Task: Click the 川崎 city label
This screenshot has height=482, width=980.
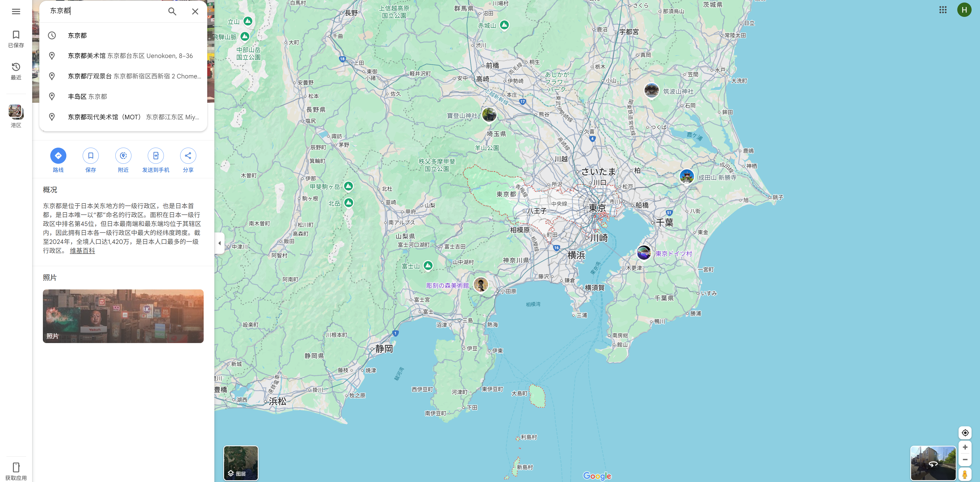Action: 599,238
